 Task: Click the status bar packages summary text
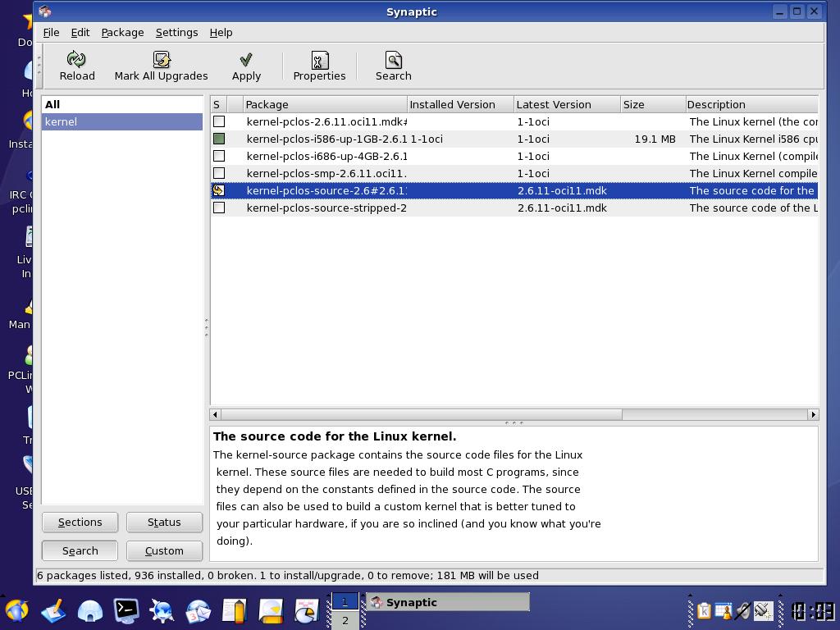click(x=288, y=575)
